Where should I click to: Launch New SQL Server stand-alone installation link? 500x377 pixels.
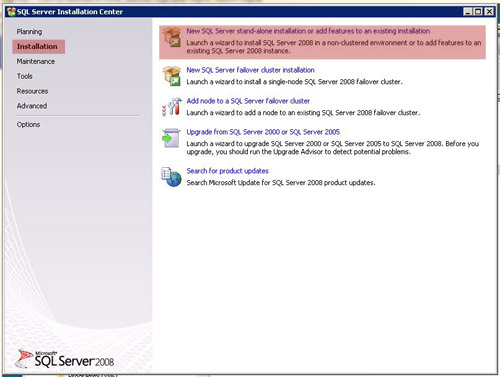point(308,31)
